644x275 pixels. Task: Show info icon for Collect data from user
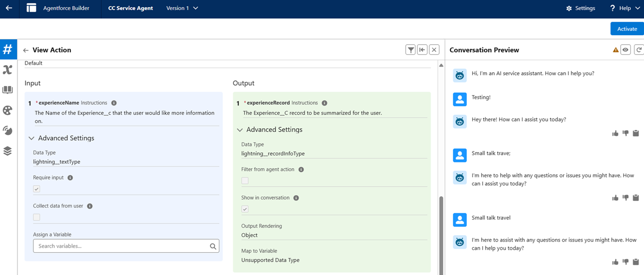coord(90,206)
